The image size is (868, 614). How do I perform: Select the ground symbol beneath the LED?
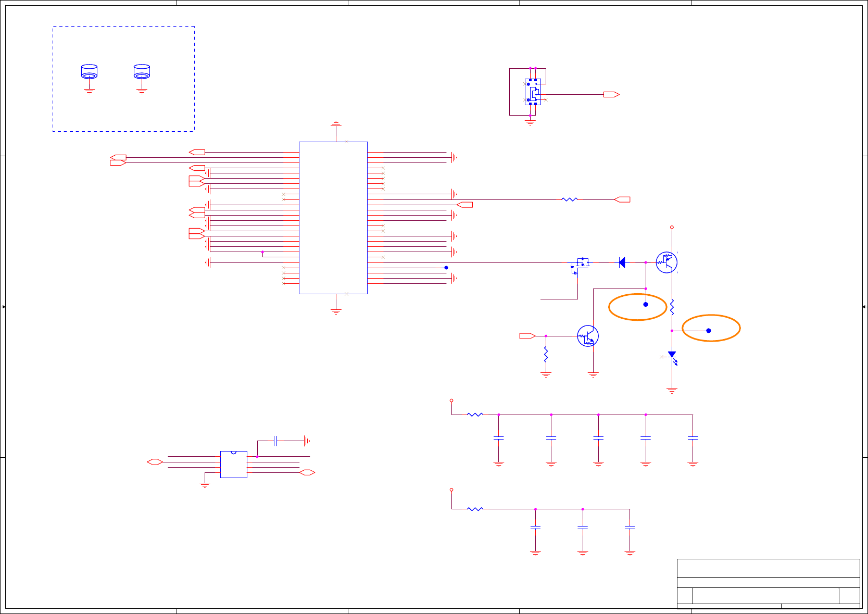[672, 390]
